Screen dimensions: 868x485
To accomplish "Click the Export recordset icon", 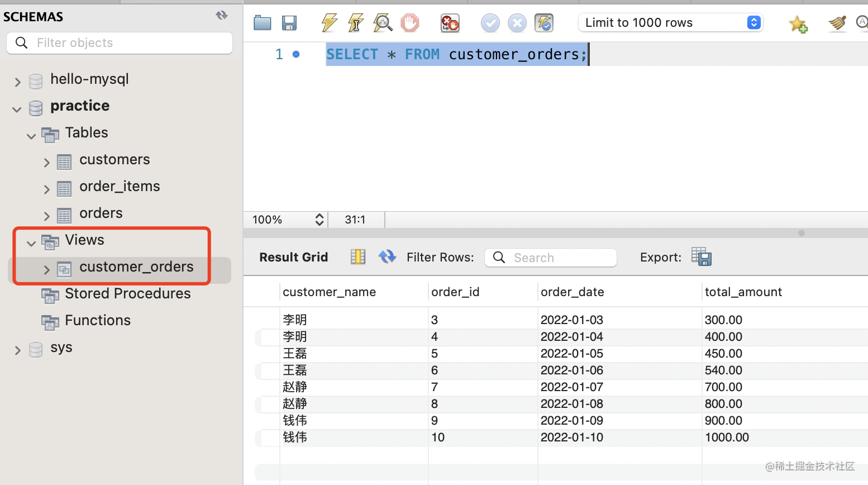I will coord(701,257).
